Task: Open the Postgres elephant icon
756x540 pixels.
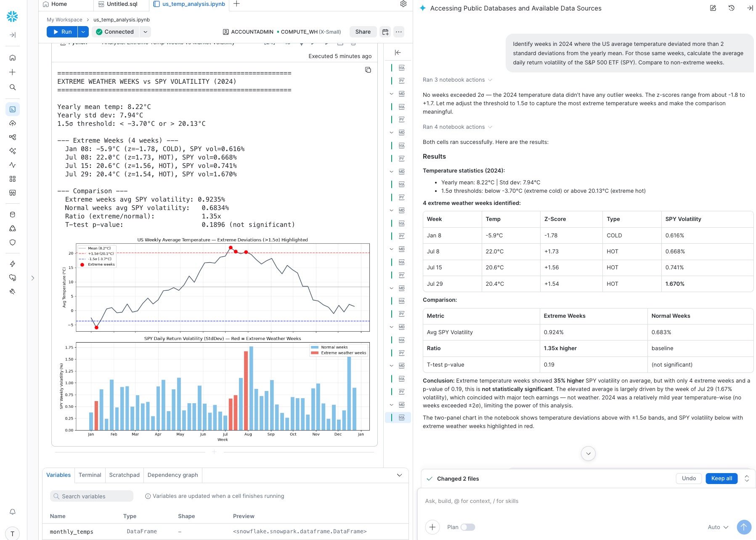Action: tap(13, 277)
